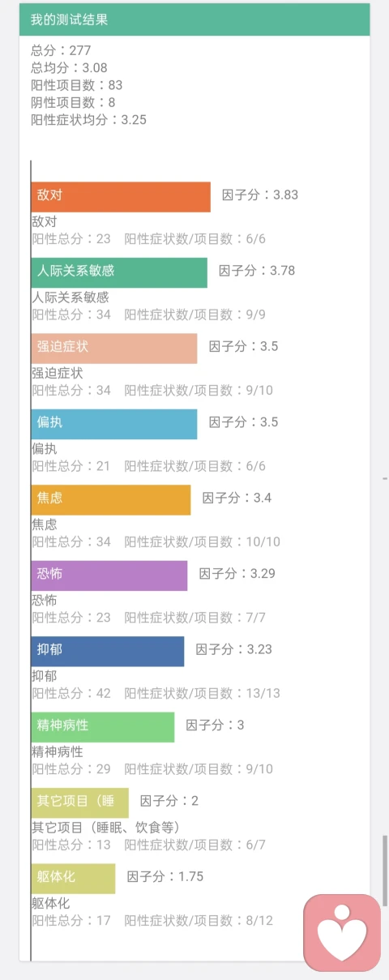Click 阳性项目数：83 line

[77, 85]
